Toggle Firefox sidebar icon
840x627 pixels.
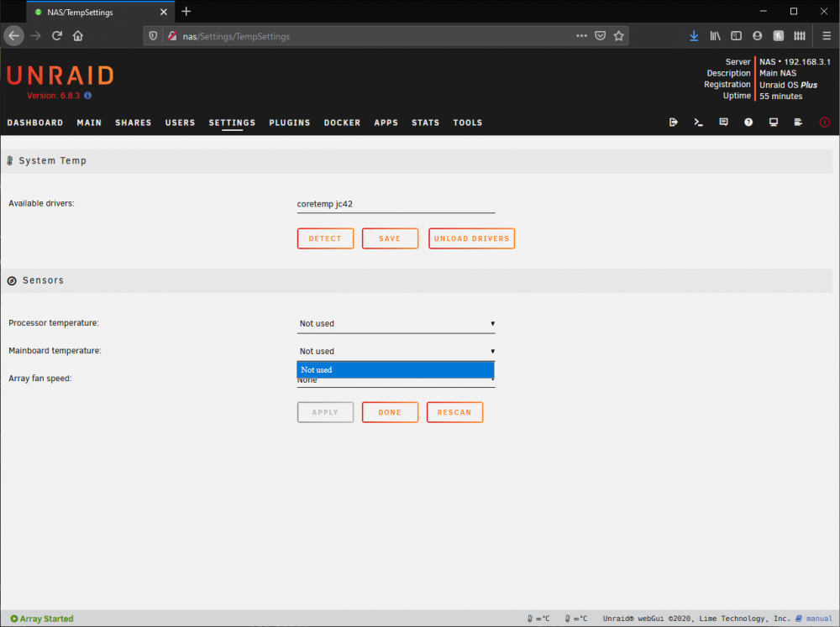point(736,36)
